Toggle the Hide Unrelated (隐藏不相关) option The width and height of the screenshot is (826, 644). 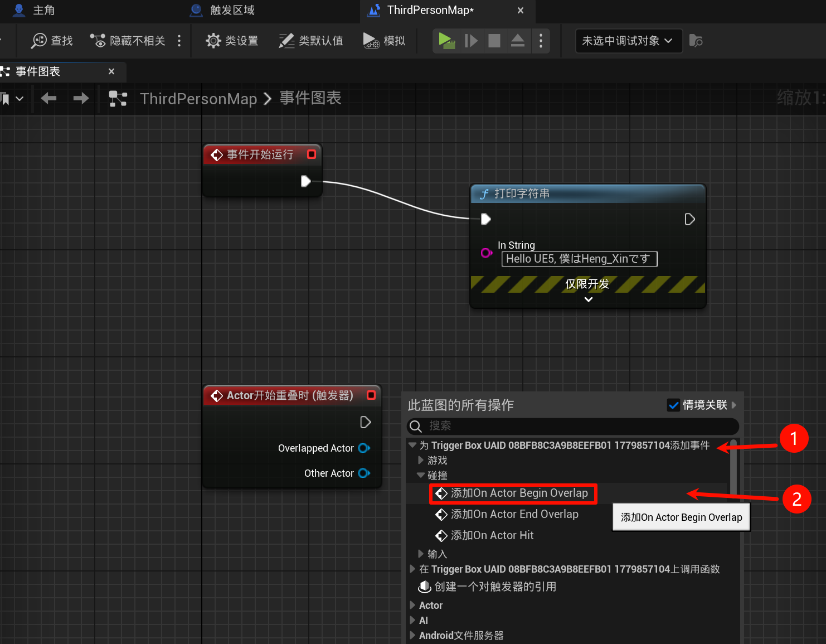128,41
